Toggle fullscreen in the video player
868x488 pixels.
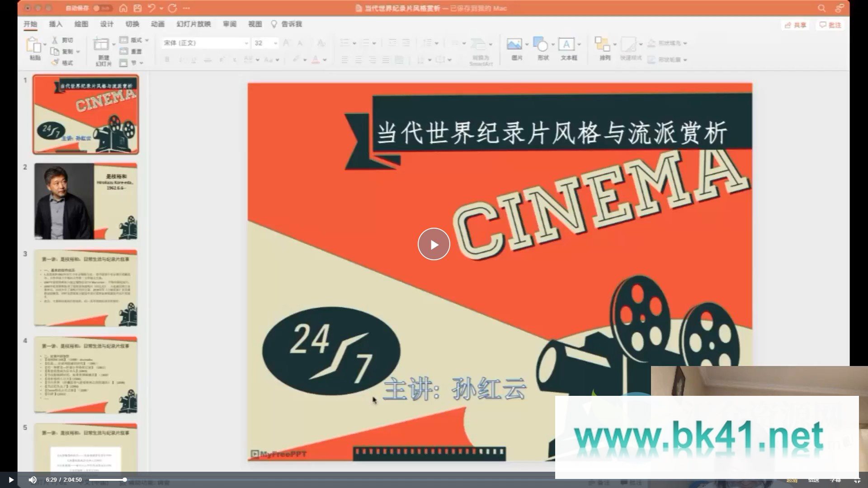click(857, 480)
